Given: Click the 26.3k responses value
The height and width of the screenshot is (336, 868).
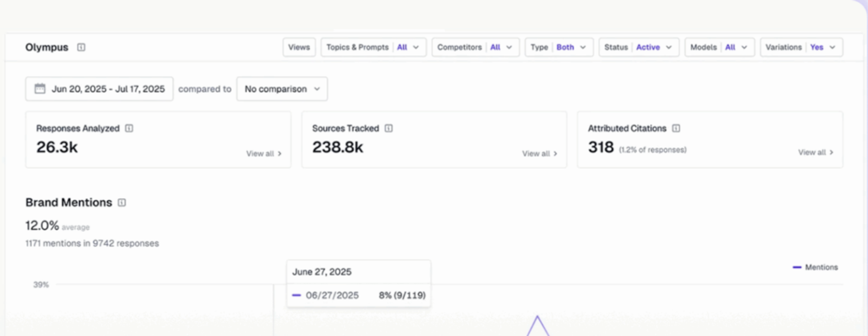Looking at the screenshot, I should tap(57, 147).
